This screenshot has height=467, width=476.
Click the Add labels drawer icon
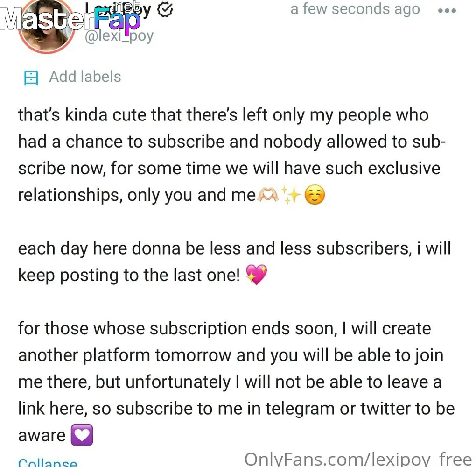point(31,78)
